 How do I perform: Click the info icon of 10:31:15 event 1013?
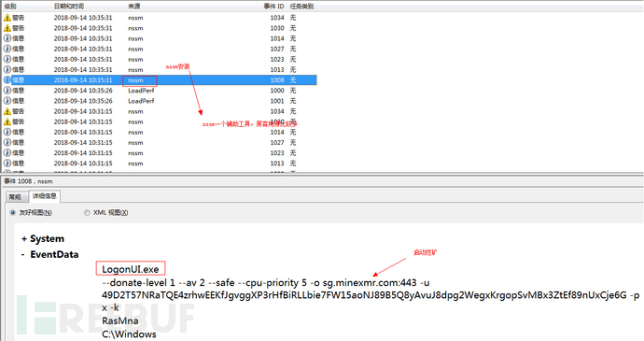pyautogui.click(x=7, y=163)
